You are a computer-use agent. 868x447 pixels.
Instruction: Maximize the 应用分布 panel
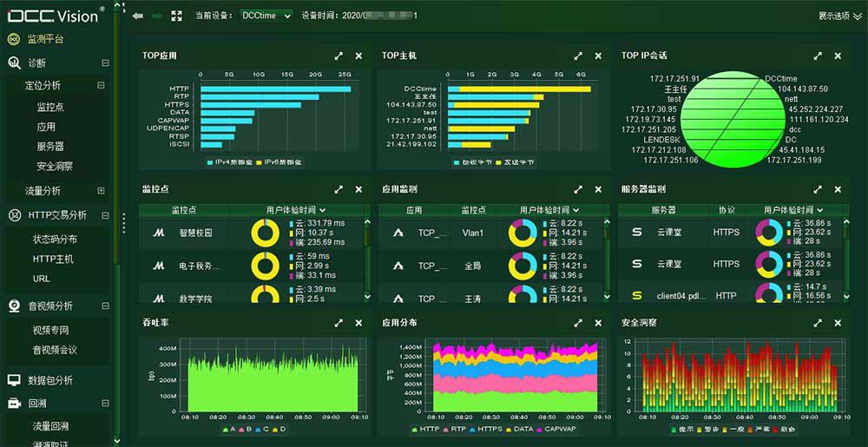pos(579,322)
